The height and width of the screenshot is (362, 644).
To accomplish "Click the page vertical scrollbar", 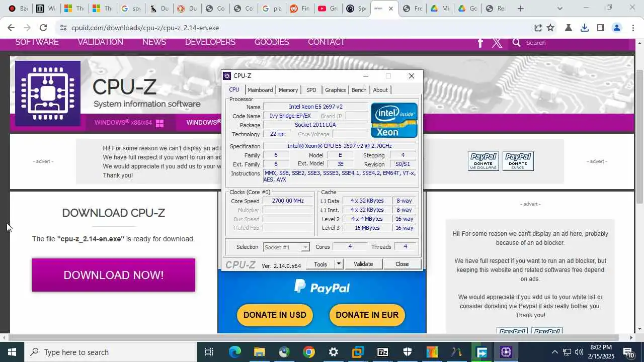I will click(x=639, y=136).
